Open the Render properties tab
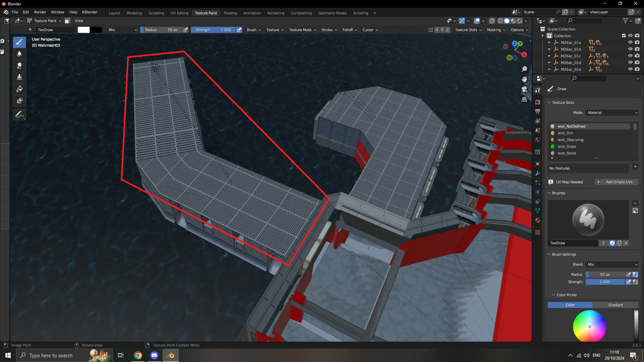The image size is (644, 362). pos(538,102)
